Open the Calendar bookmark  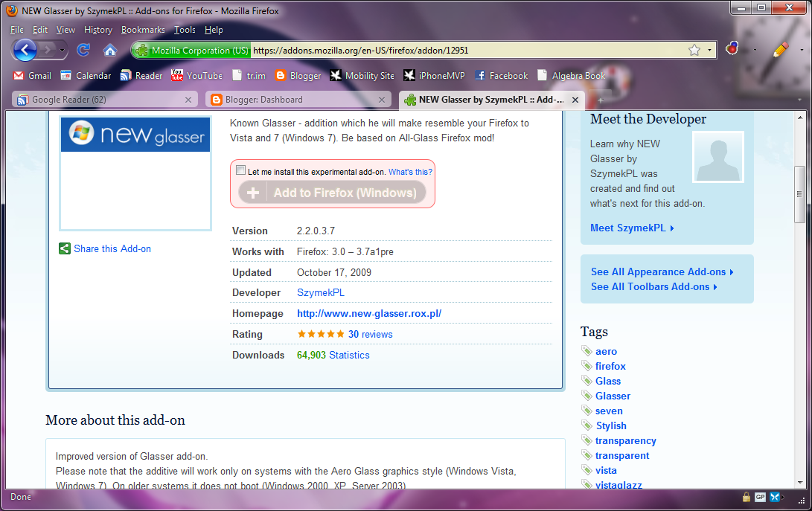pos(86,76)
